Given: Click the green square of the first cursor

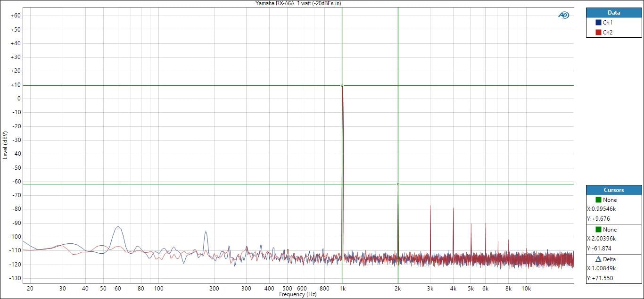Looking at the screenshot, I should point(598,200).
